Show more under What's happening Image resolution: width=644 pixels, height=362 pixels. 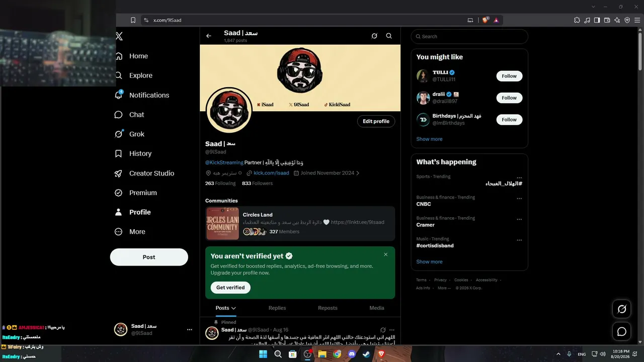point(429,261)
